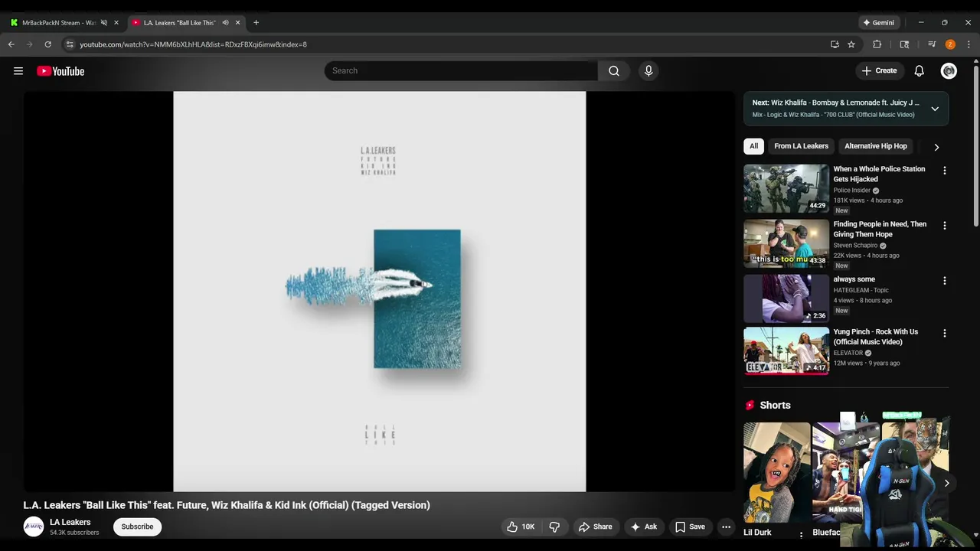Close the L.A. Leakers tab
The width and height of the screenshot is (980, 551).
[237, 23]
